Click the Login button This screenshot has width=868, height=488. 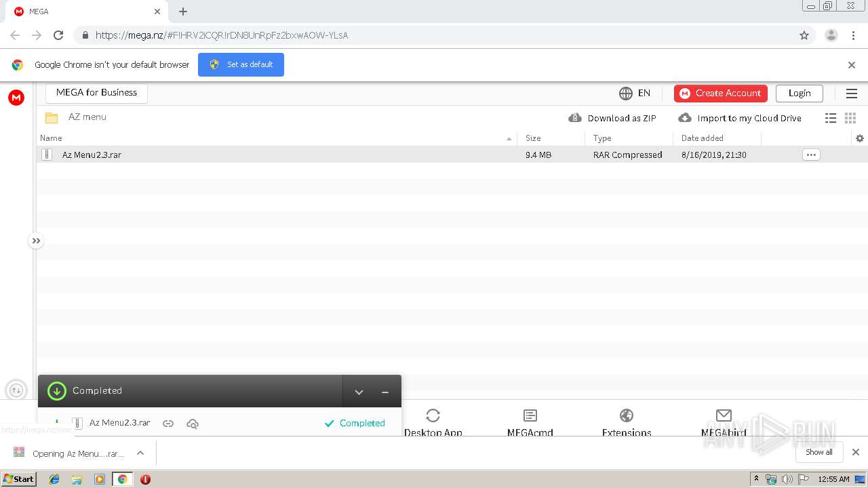(x=800, y=94)
